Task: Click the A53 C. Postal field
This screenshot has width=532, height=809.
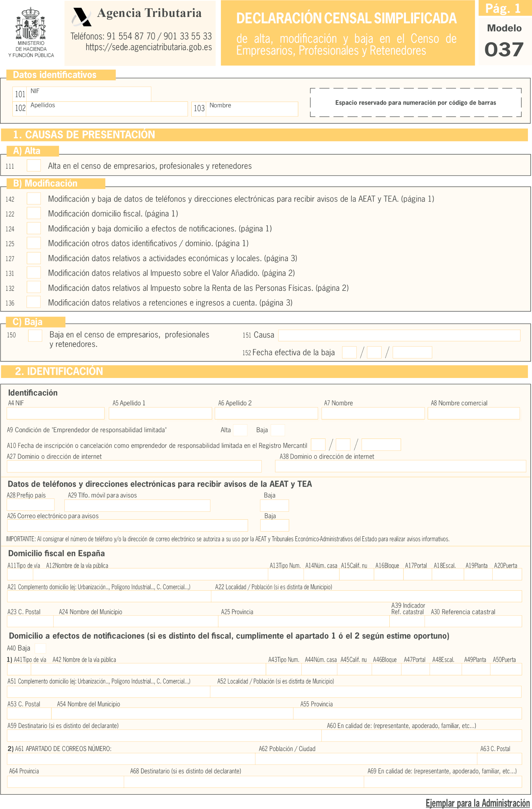Action: pos(29,713)
